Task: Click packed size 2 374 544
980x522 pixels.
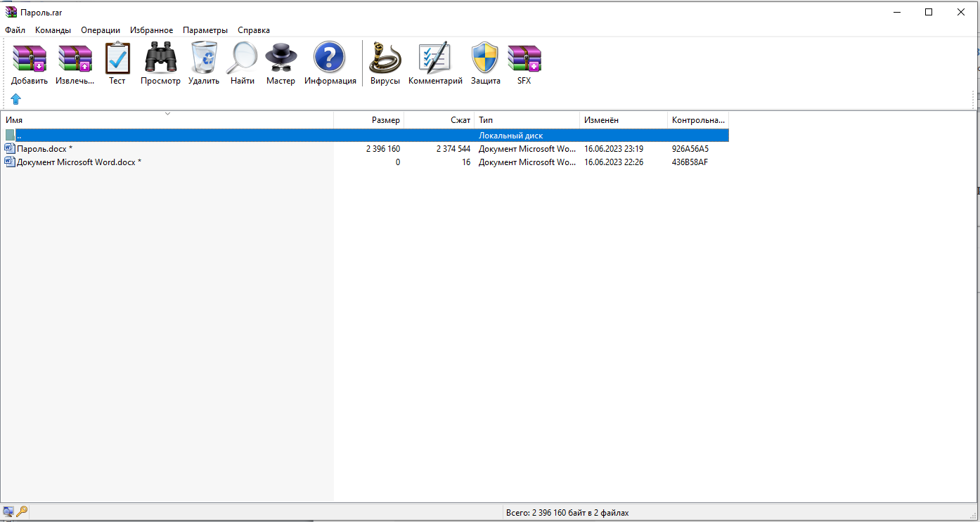Action: click(x=453, y=149)
